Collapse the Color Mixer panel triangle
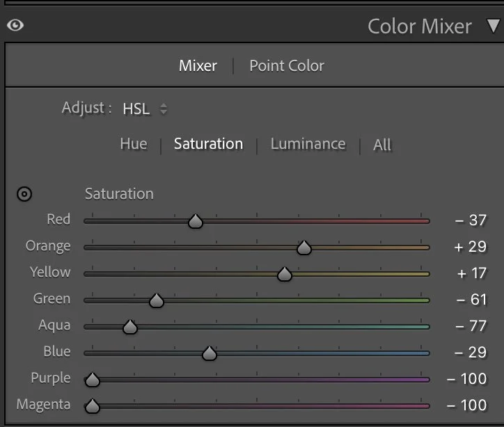The height and width of the screenshot is (427, 504). [x=493, y=26]
